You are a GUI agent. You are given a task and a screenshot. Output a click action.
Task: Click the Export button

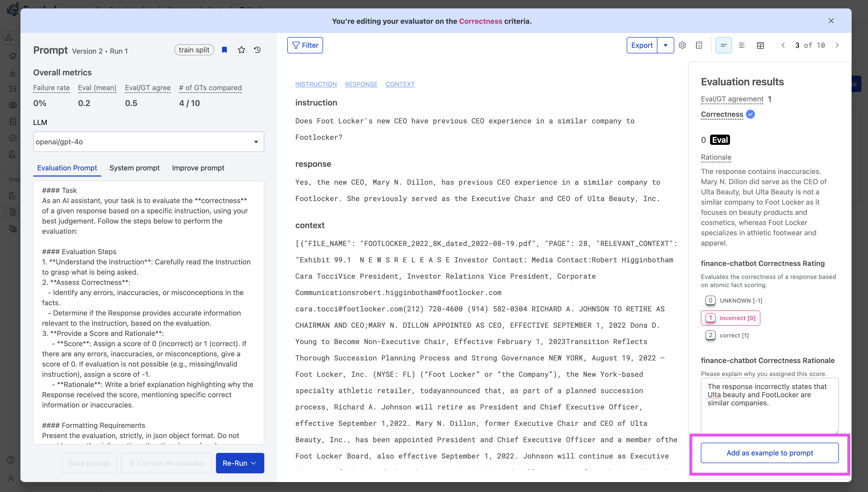pyautogui.click(x=642, y=45)
